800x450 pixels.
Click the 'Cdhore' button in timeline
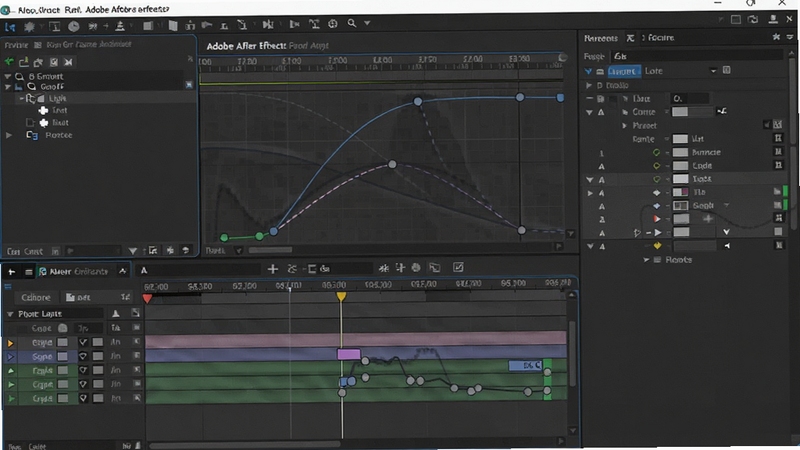pyautogui.click(x=36, y=297)
